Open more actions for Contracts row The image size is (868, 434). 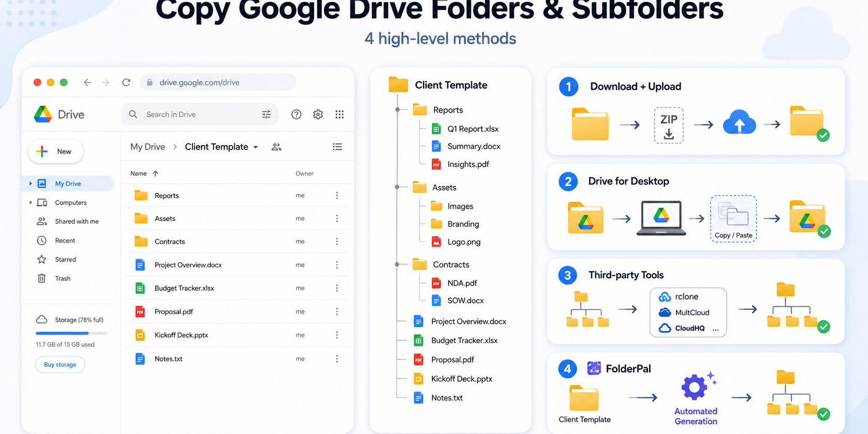[337, 241]
